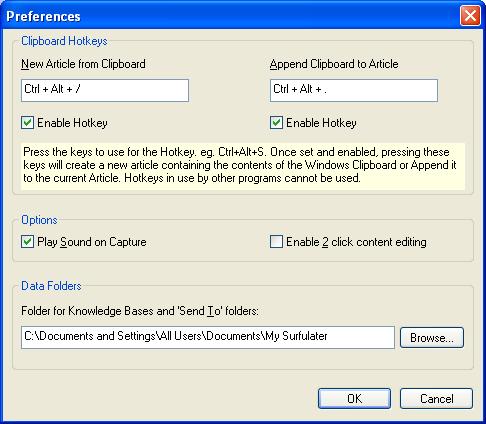Click the Options group heading

(x=39, y=220)
